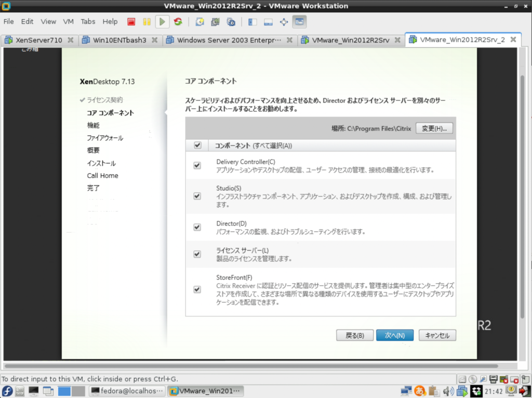532x398 pixels.
Task: Click the clipboard manager tray icon
Action: click(434, 391)
